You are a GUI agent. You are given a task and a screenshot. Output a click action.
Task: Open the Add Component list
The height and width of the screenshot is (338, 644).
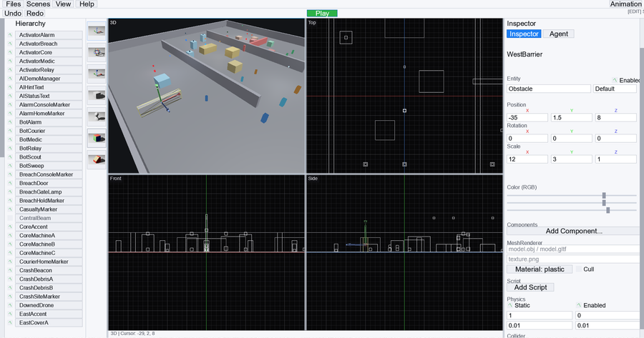pyautogui.click(x=574, y=231)
